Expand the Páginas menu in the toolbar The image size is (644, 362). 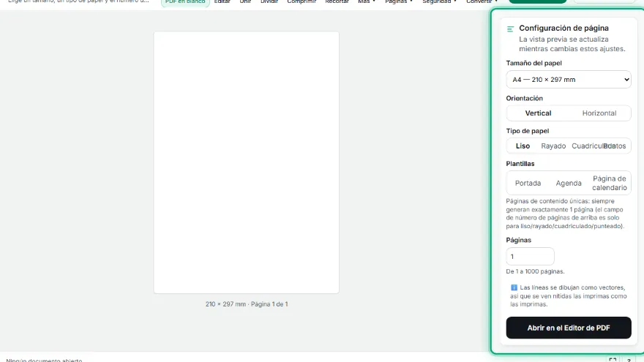pos(398,1)
